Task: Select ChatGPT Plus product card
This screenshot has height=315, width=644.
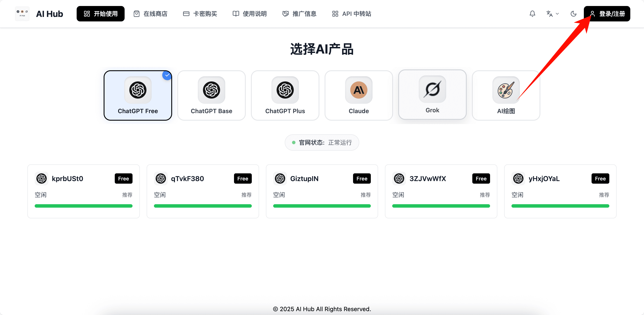Action: tap(285, 95)
